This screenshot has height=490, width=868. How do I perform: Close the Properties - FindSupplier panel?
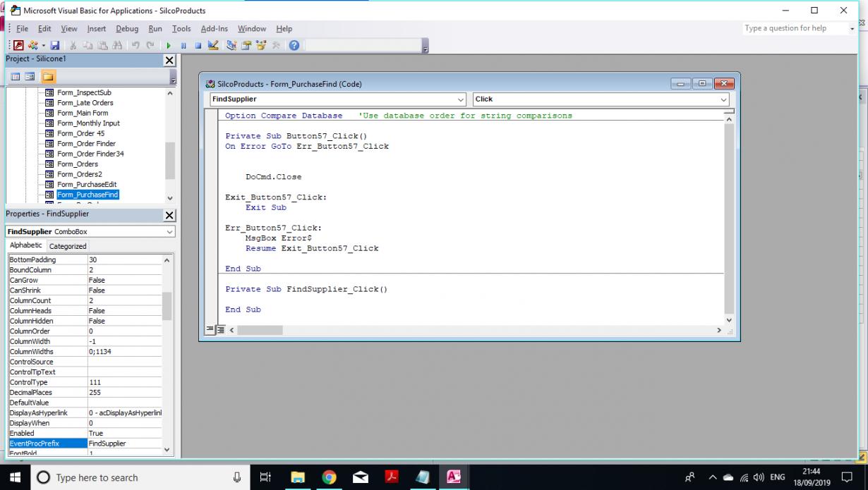click(169, 215)
